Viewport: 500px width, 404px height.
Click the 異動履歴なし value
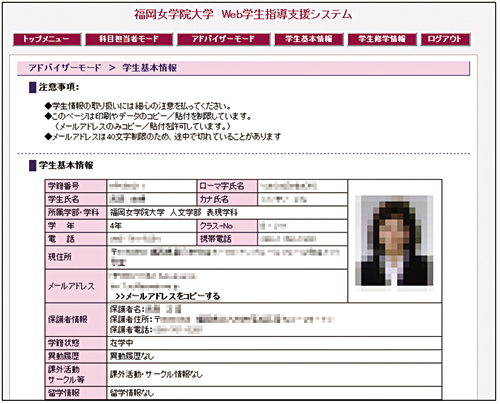[x=132, y=356]
